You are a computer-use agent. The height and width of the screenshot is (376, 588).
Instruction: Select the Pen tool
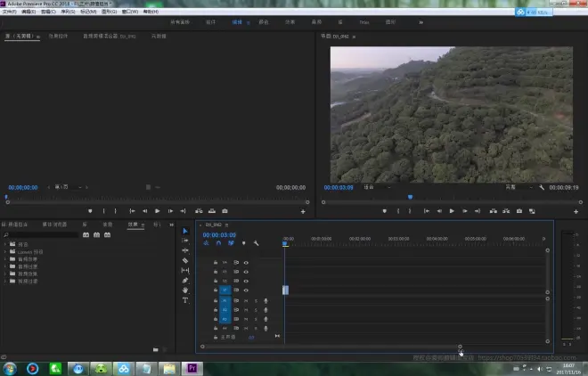click(x=185, y=281)
